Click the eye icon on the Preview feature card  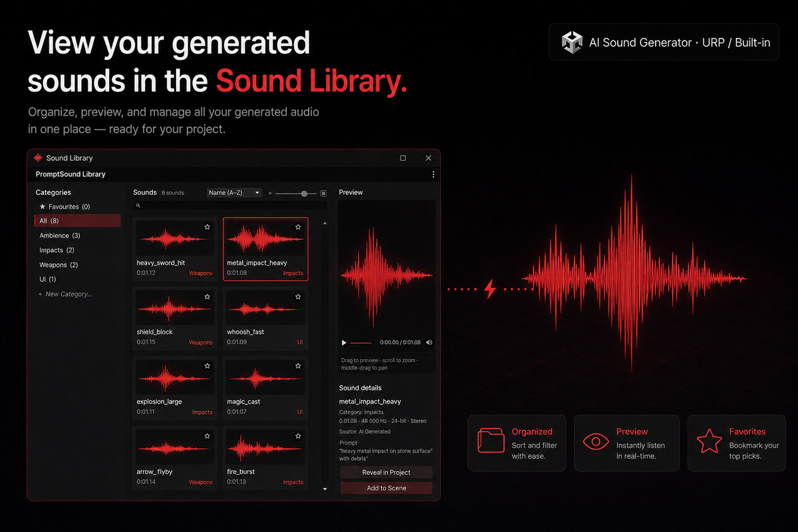(x=595, y=442)
